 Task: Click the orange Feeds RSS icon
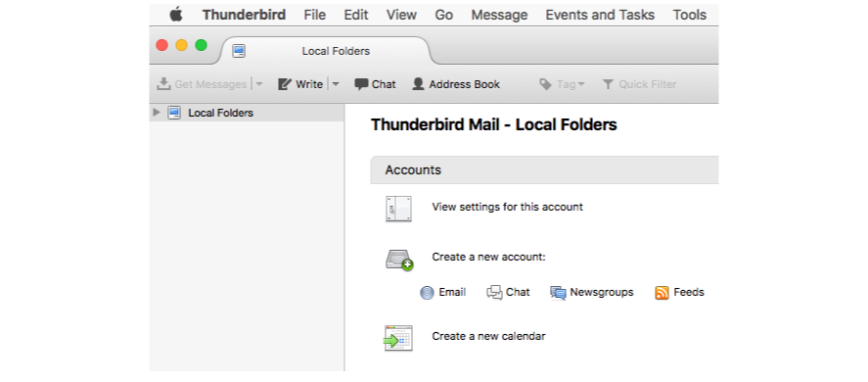(x=662, y=293)
